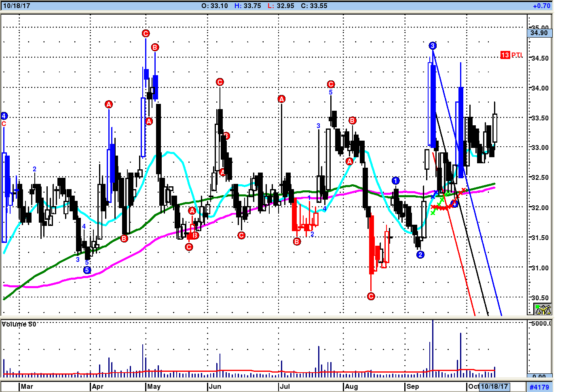
Task: Click the #4179 label
Action: tap(539, 387)
